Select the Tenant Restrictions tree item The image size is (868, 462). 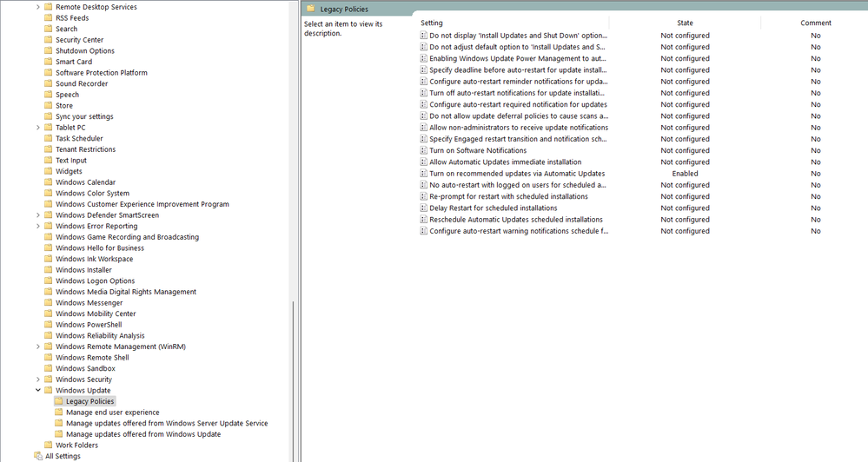(85, 149)
